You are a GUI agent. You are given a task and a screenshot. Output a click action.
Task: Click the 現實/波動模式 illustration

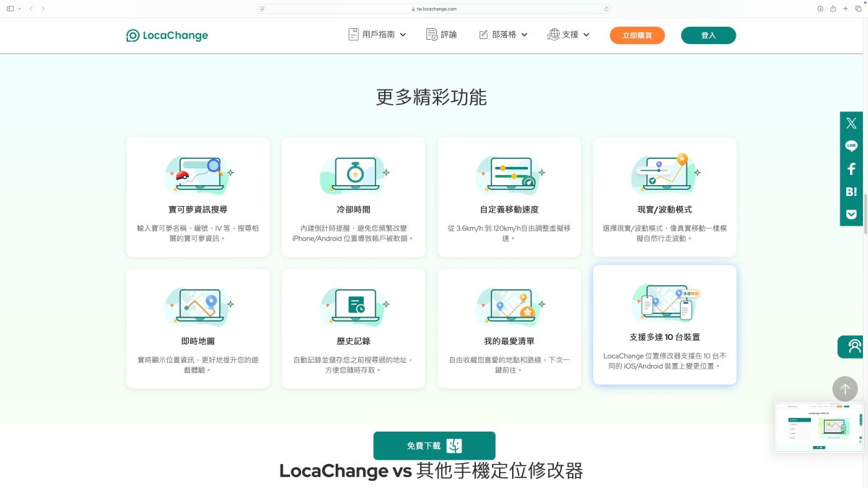point(665,174)
